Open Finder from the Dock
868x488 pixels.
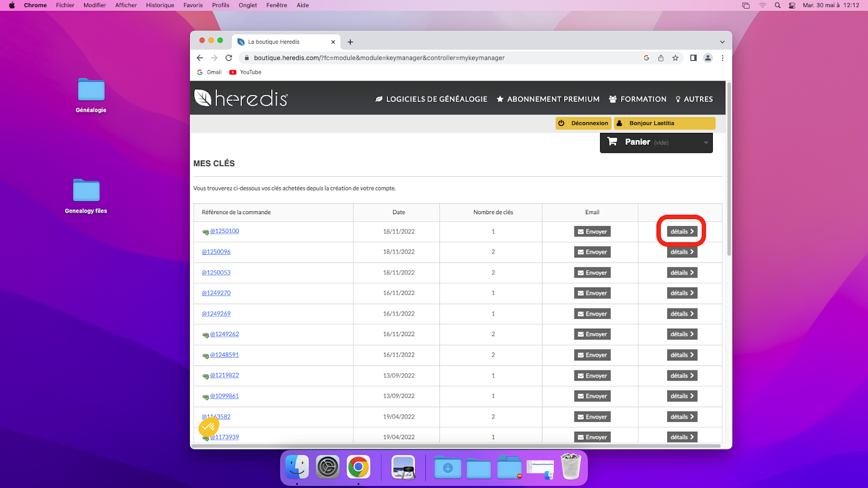coord(297,467)
